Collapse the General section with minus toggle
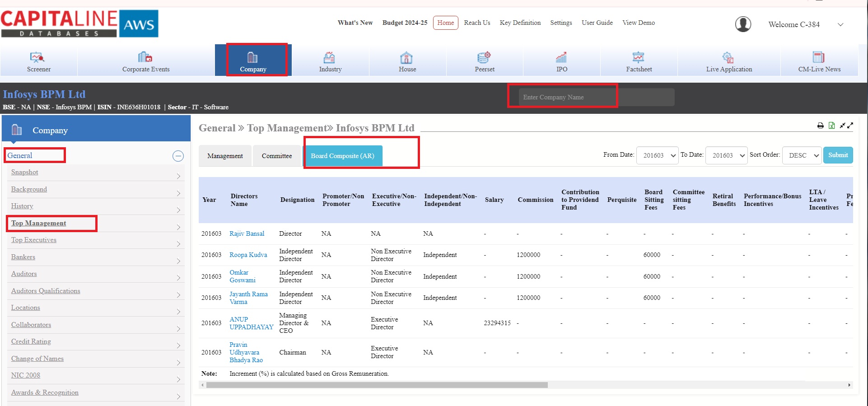This screenshot has width=868, height=406. point(178,156)
